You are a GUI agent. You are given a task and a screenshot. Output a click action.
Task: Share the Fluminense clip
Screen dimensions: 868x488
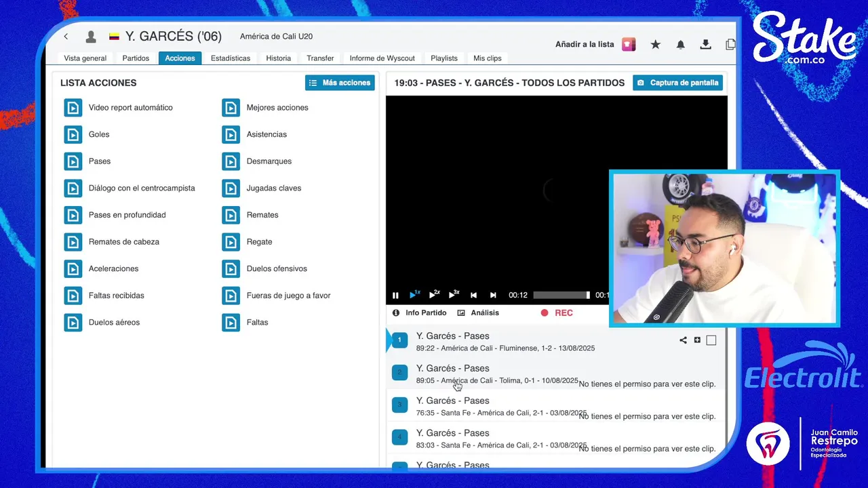point(683,340)
